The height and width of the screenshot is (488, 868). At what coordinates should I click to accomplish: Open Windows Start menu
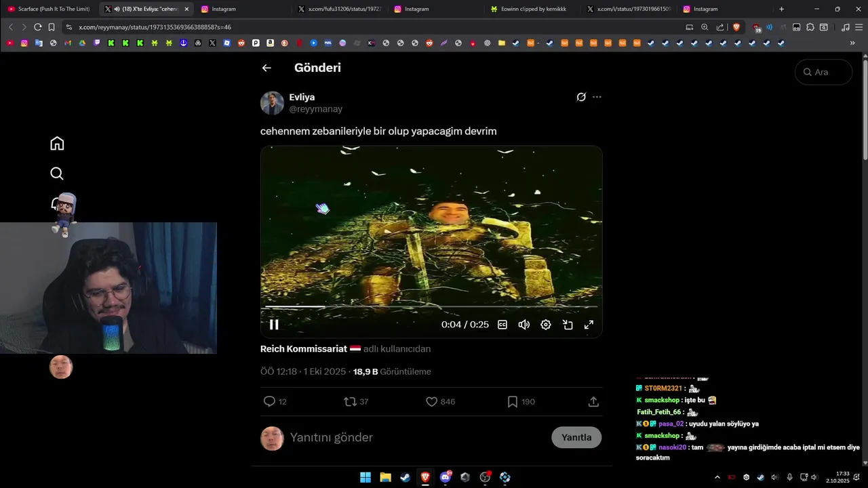(x=365, y=477)
